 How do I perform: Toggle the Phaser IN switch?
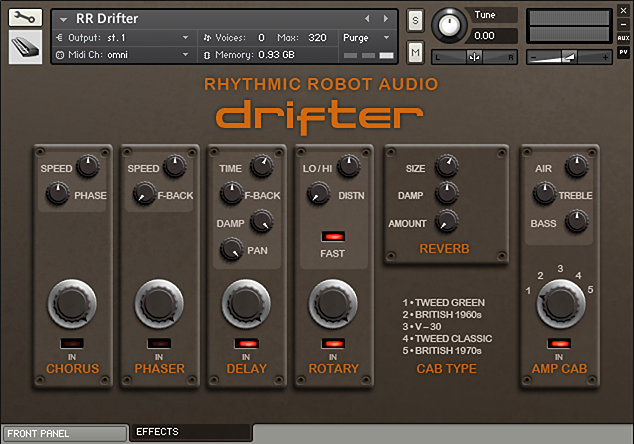pyautogui.click(x=159, y=344)
